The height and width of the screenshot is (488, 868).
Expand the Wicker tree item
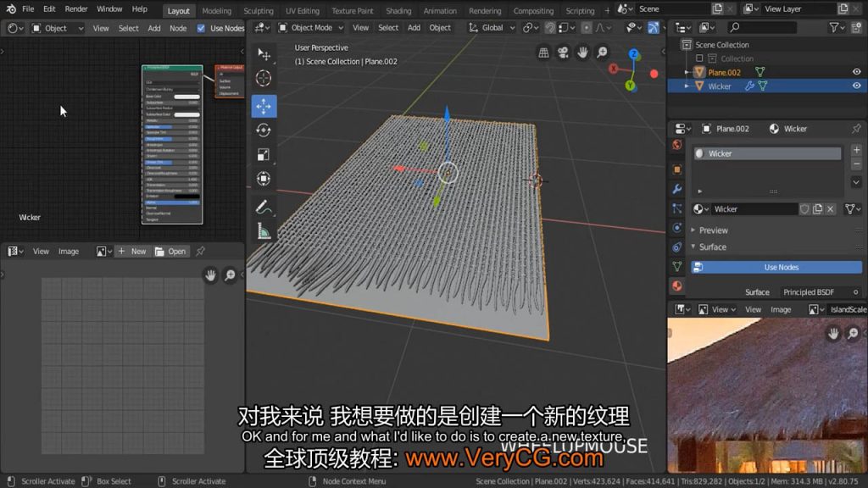point(687,86)
